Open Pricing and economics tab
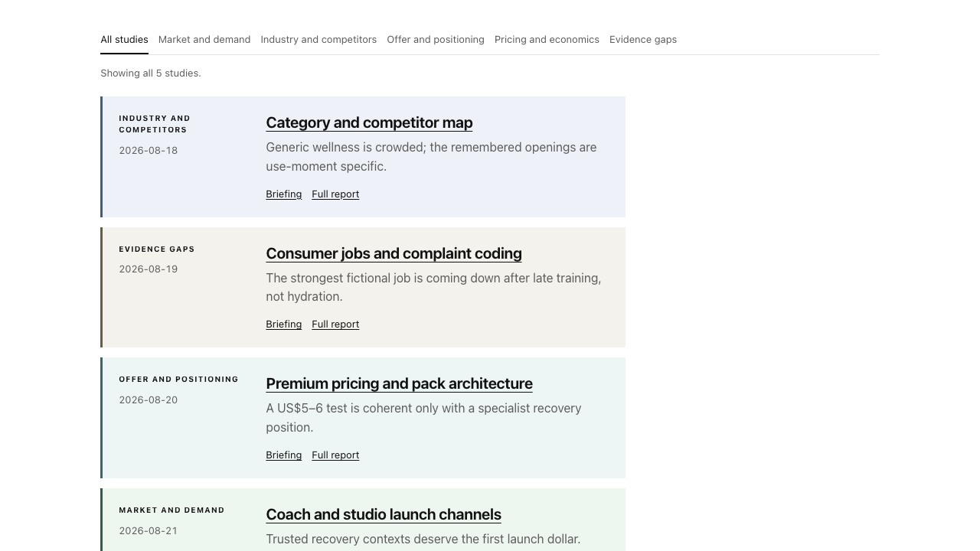Viewport: 980px width, 551px height. pyautogui.click(x=547, y=40)
